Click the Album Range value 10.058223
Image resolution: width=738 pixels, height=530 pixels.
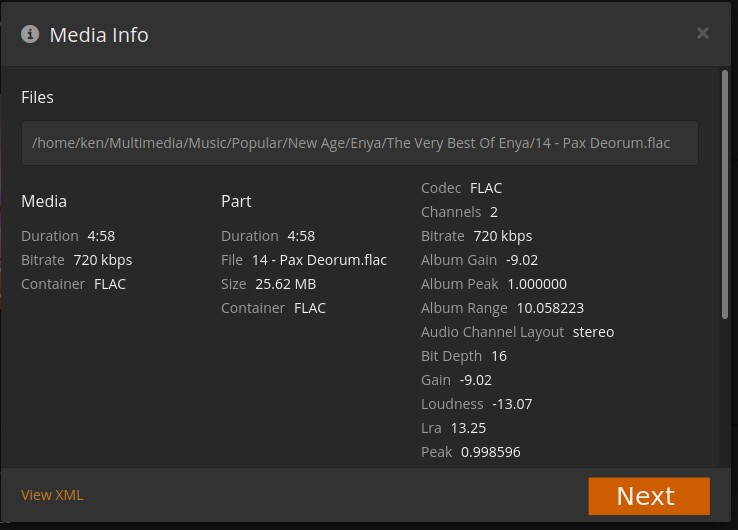pos(550,308)
